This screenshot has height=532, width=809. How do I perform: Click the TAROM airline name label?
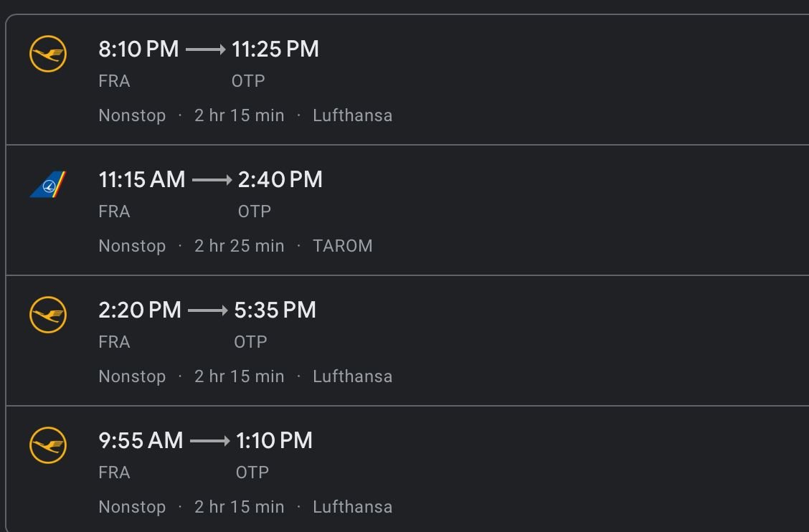click(343, 246)
